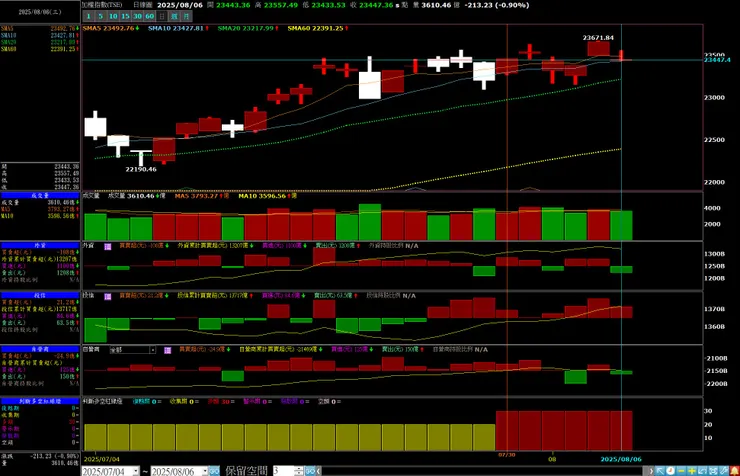740x476 pixels.
Task: Switch chart to 15-minute interval
Action: pyautogui.click(x=125, y=16)
